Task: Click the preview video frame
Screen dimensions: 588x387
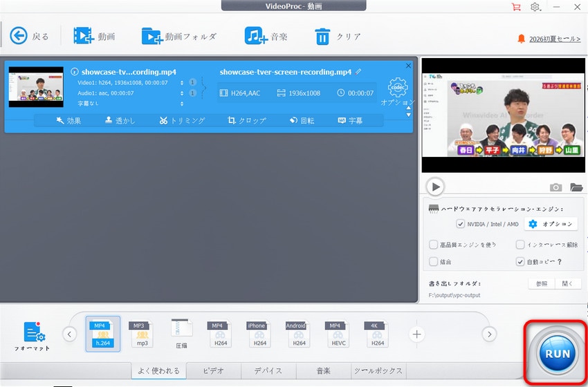Action: [x=503, y=115]
